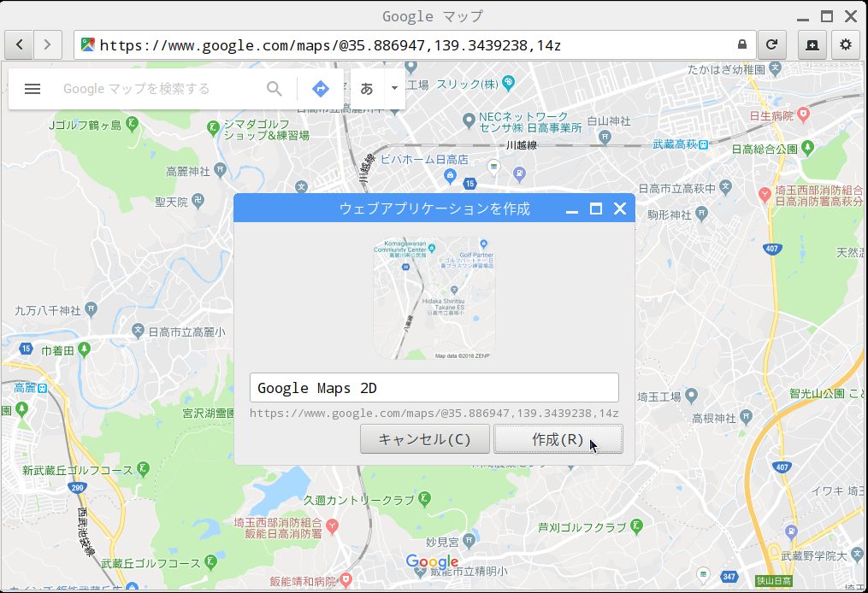Screen dimensions: 868x593
Task: Go back with the browser back arrow
Action: [20, 44]
